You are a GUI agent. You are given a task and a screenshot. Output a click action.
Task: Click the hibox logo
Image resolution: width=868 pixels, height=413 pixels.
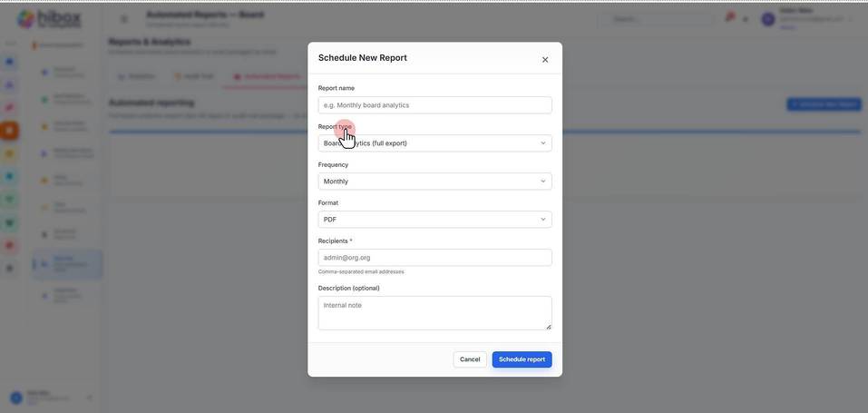(x=49, y=19)
